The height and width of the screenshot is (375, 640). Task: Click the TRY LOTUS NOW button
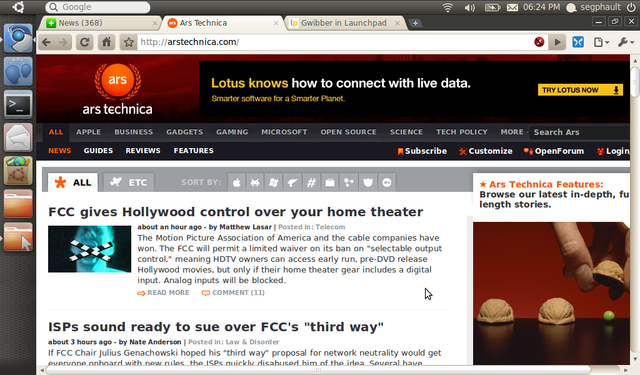click(x=580, y=90)
